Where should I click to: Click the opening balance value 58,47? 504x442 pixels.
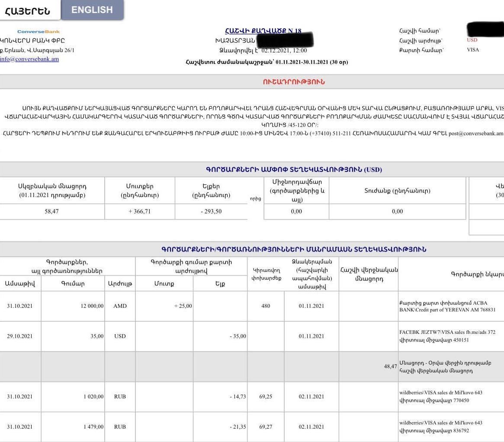pos(52,211)
